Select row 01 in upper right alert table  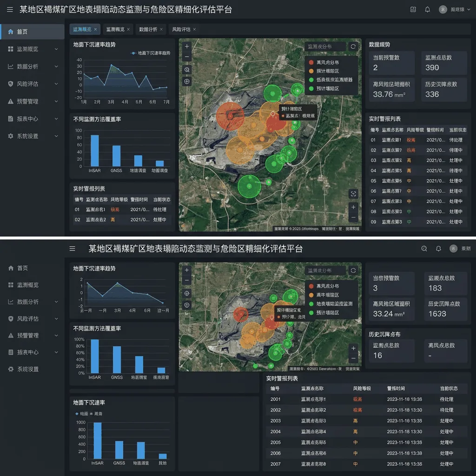tap(418, 140)
